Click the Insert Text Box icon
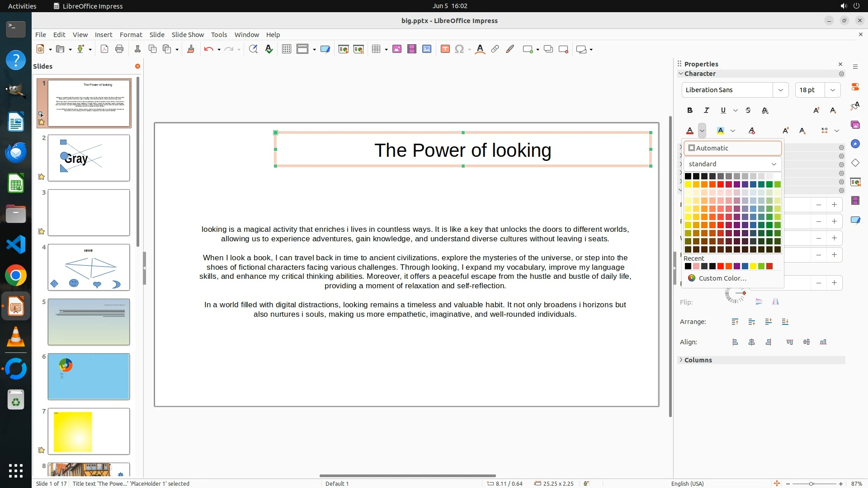This screenshot has height=488, width=868. pos(445,49)
